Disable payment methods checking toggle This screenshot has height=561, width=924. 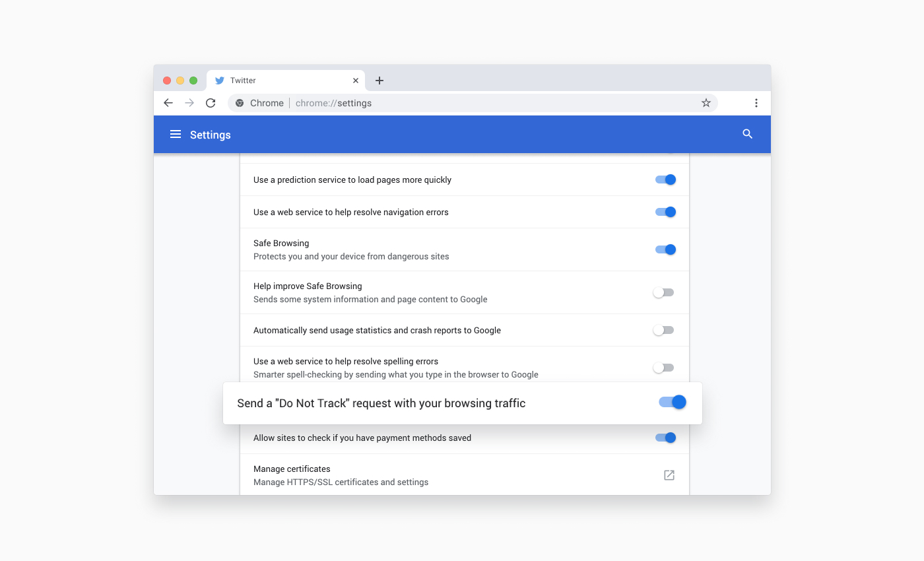[x=665, y=438]
